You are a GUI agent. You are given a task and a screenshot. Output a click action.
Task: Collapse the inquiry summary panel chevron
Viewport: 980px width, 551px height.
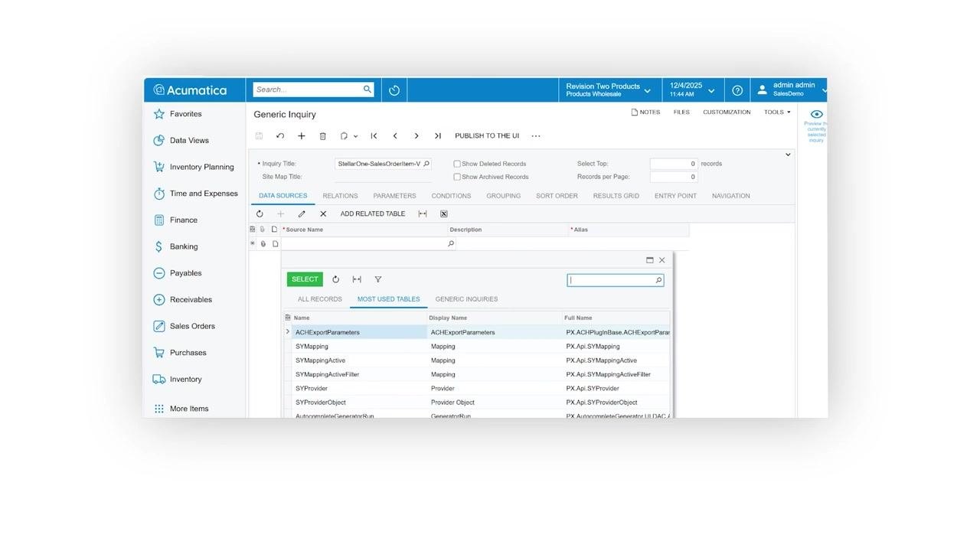point(788,155)
